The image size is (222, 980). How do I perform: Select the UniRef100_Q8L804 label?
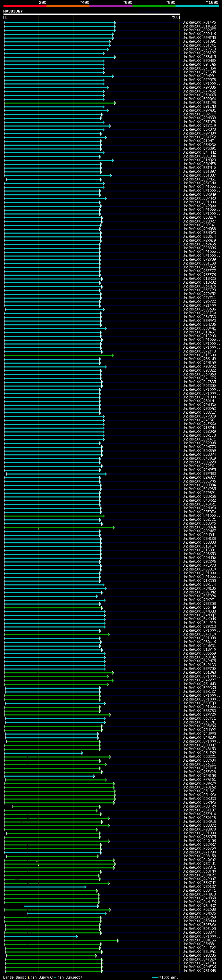point(199,156)
